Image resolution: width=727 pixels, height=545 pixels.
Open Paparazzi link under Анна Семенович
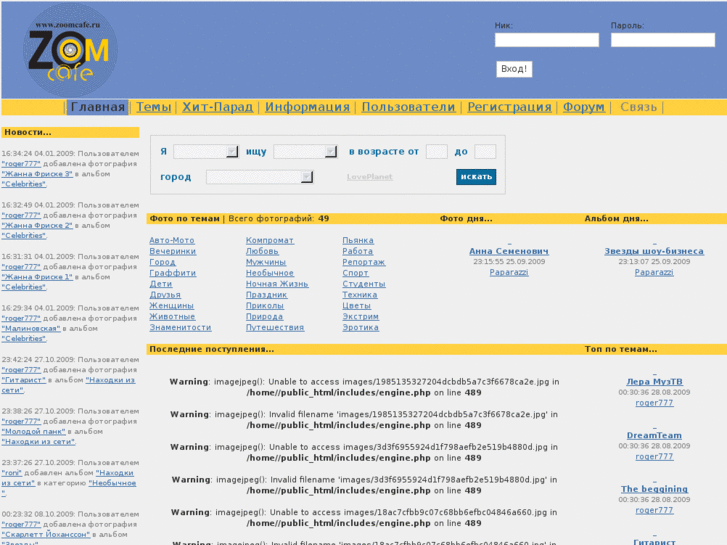click(509, 272)
